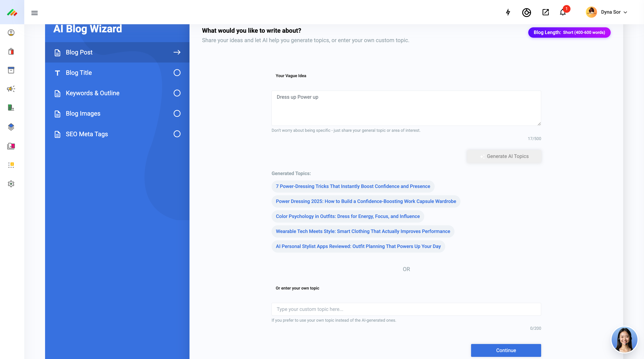Click the '0/200' character counter

coord(536,329)
